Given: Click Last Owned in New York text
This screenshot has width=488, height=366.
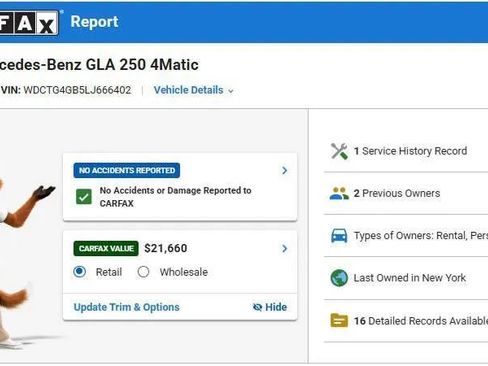Looking at the screenshot, I should coord(410,278).
